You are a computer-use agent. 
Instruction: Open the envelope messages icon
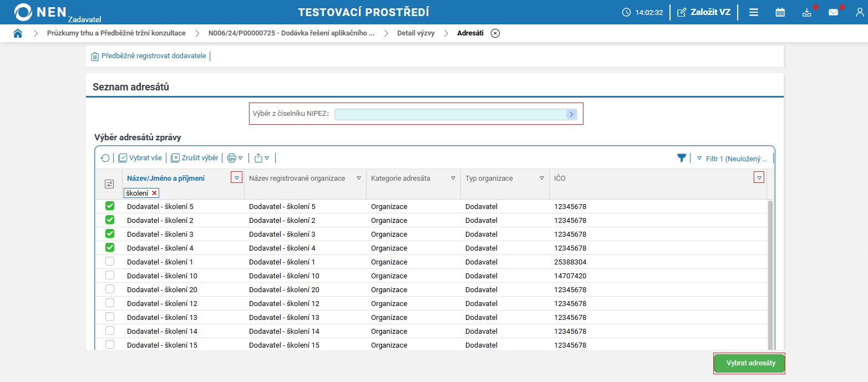pos(833,12)
